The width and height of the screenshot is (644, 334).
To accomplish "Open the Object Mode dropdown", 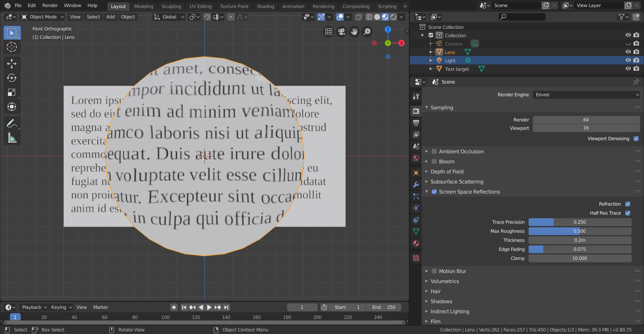I will pos(42,17).
